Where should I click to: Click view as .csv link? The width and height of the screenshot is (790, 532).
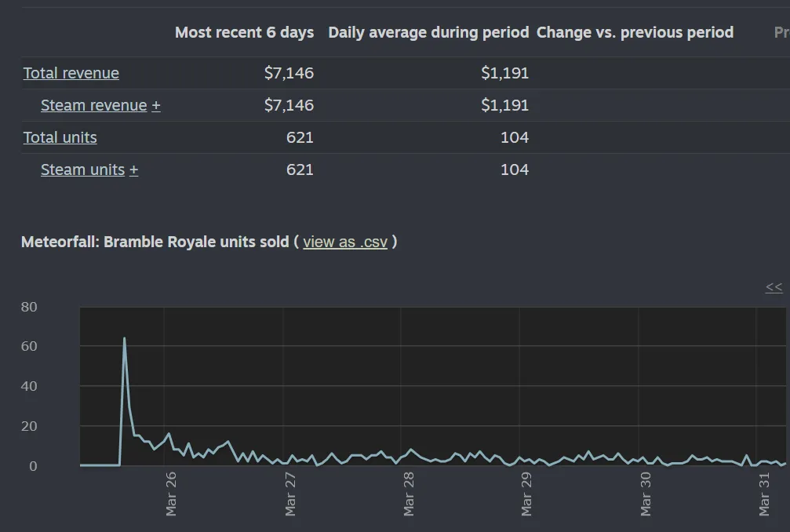345,242
